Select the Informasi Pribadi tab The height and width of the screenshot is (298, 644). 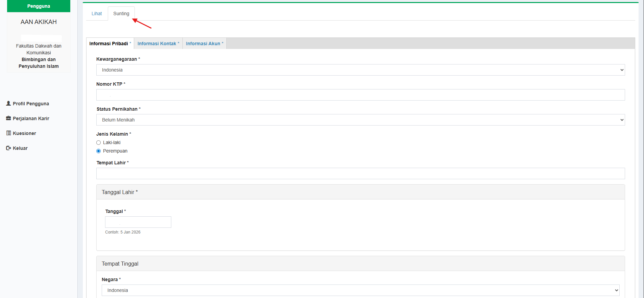[109, 44]
